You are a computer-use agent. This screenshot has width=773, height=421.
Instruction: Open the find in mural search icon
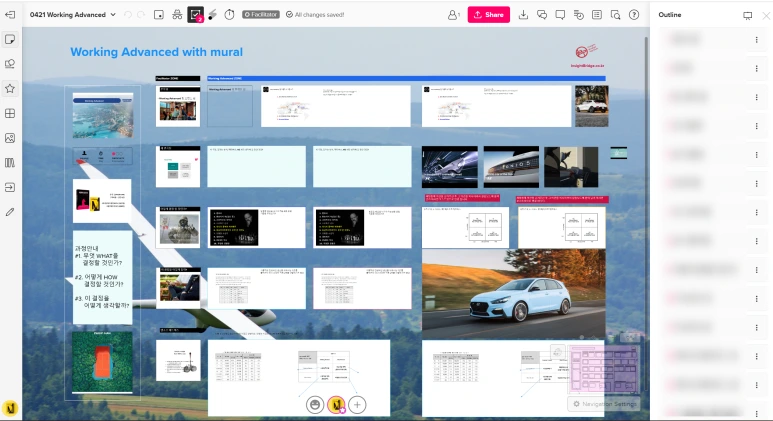(x=615, y=15)
